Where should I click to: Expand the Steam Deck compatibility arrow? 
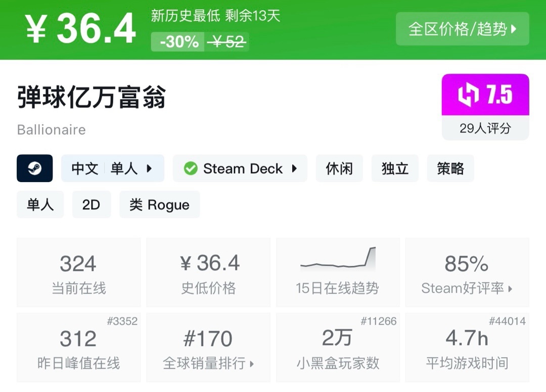[x=294, y=168]
